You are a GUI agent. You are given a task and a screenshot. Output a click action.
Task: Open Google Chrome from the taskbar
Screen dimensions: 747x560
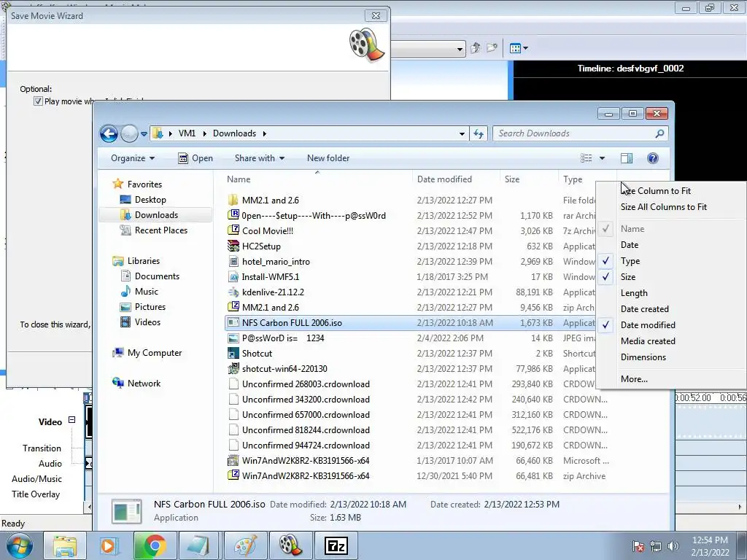[155, 545]
